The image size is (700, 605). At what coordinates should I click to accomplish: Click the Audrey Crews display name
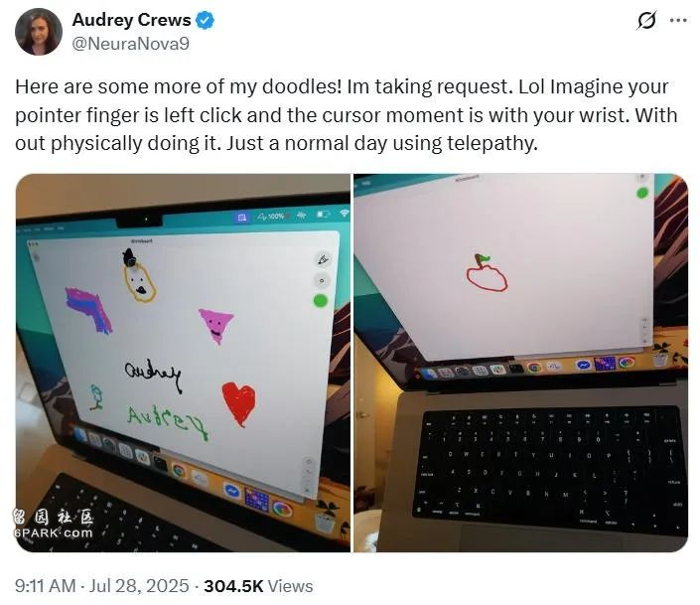coord(131,20)
